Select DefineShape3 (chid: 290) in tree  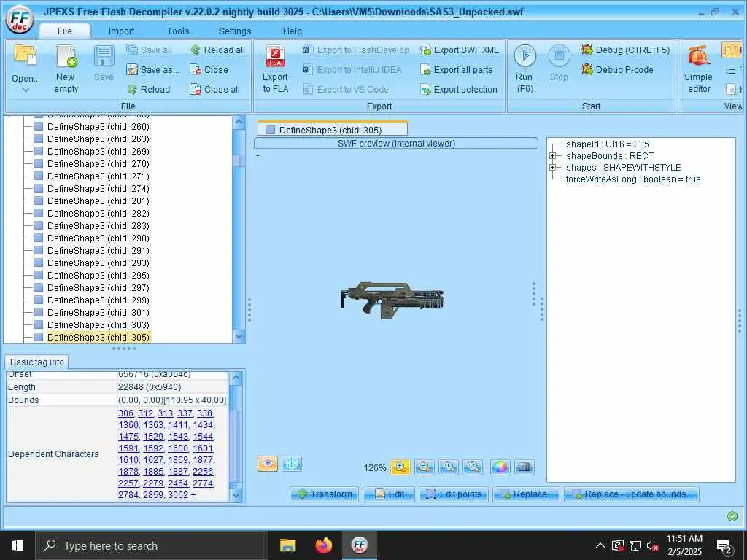click(98, 238)
